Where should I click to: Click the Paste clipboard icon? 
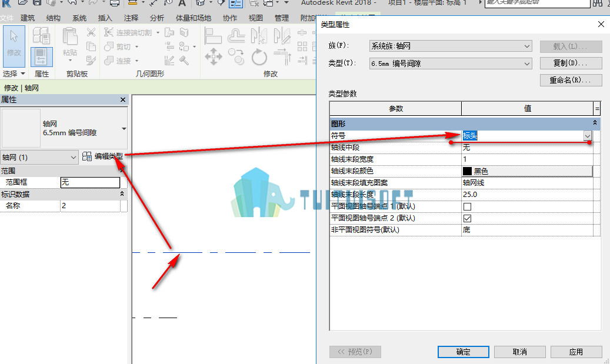70,37
